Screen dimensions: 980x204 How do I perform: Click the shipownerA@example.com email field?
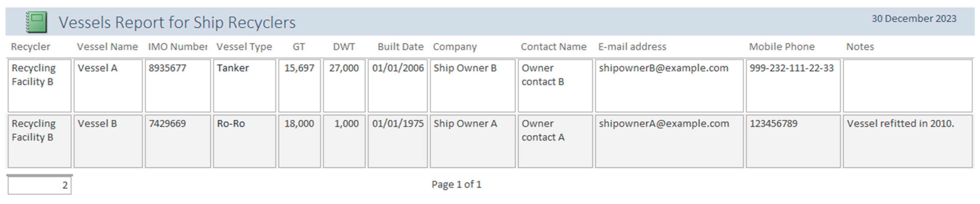click(669, 141)
